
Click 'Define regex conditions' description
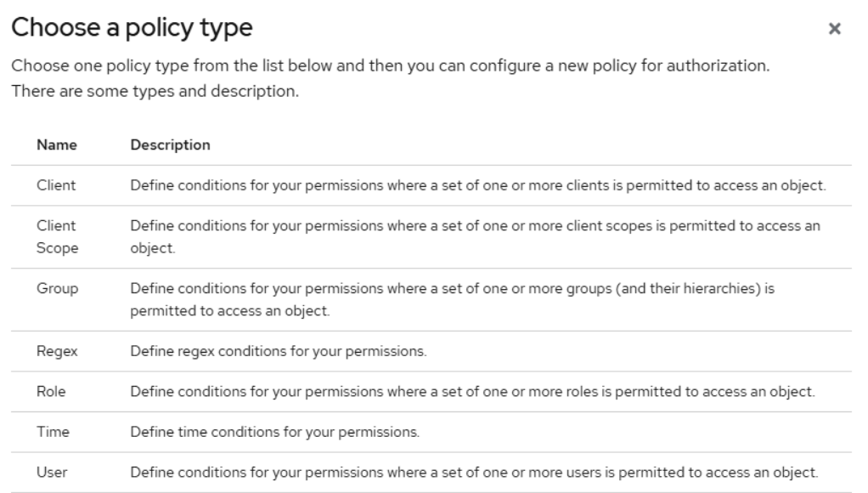click(x=279, y=350)
